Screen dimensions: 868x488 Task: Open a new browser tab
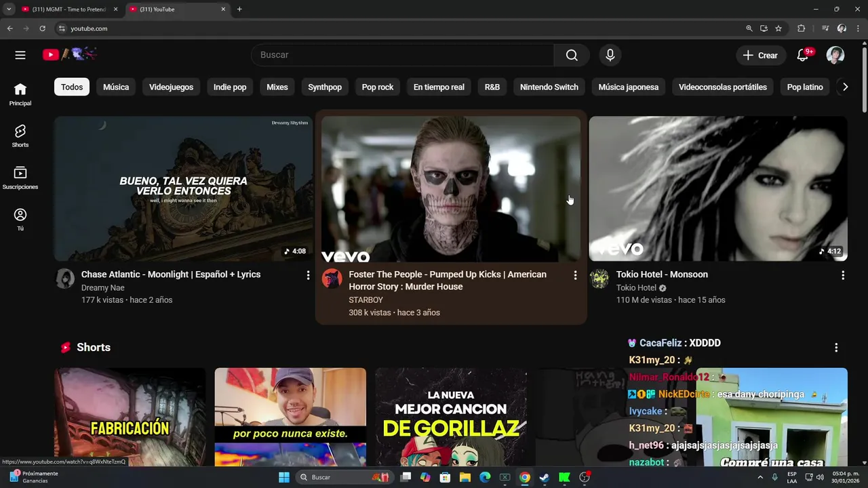tap(239, 9)
